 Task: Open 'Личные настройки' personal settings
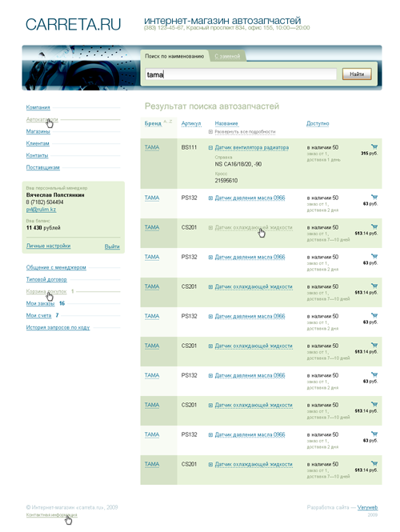tap(48, 246)
